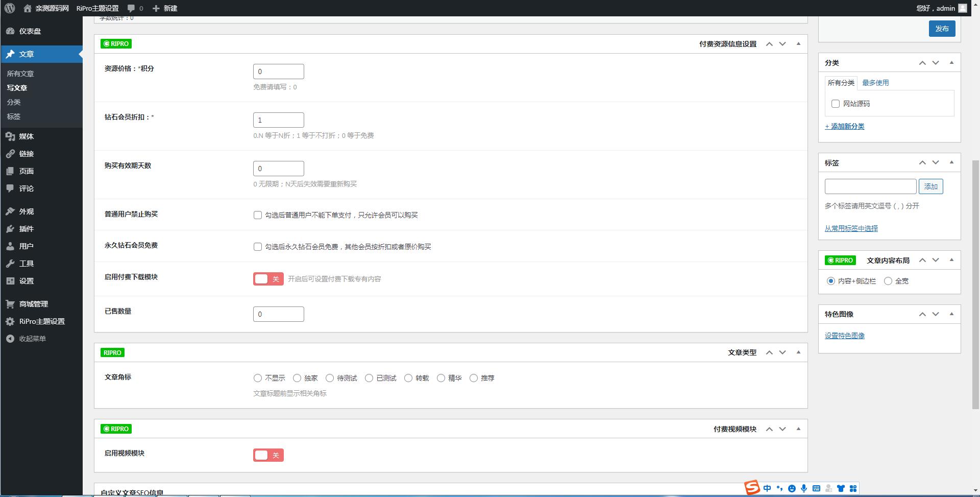
Task: Click the 发布 publish button
Action: click(x=942, y=29)
